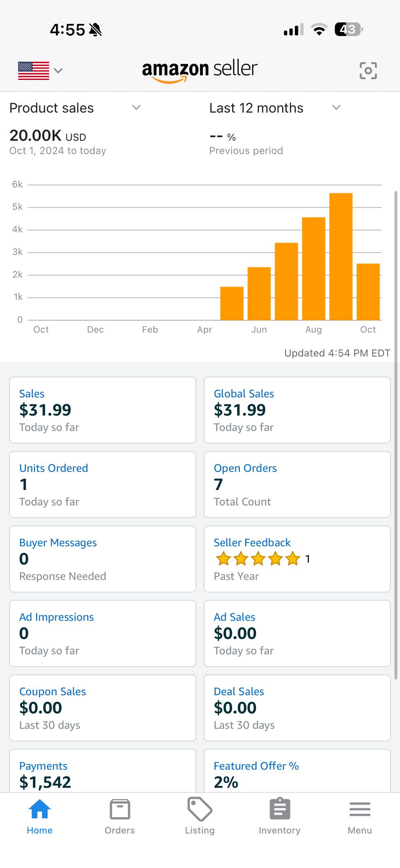Open the Coupon Sales card

coord(102,707)
